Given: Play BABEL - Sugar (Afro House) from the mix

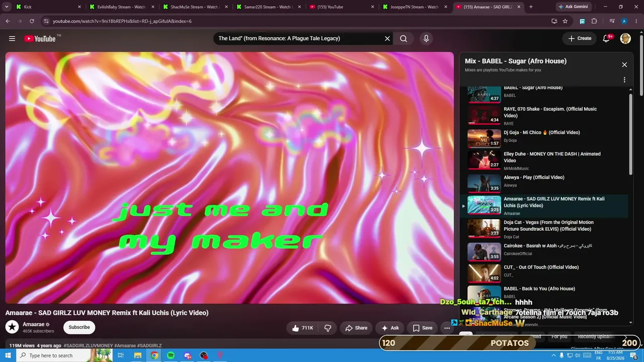Looking at the screenshot, I should tap(546, 92).
